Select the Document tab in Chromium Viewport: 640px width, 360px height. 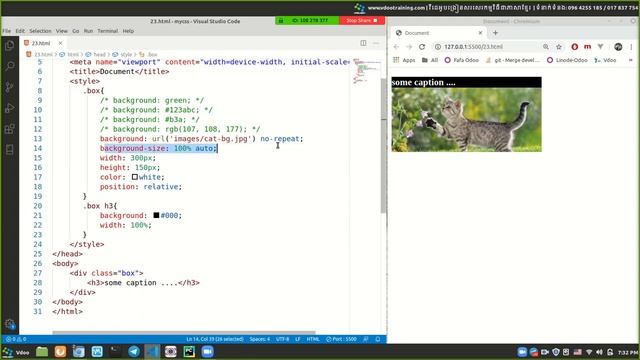(x=439, y=33)
